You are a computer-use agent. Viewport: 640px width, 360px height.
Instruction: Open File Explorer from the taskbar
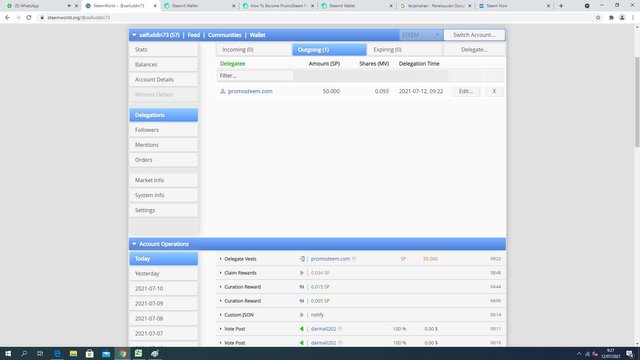coord(73,353)
